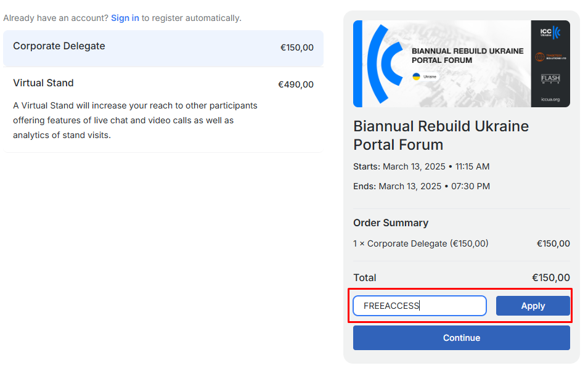Click the Virtual Stand description text
The width and height of the screenshot is (588, 368).
135,120
